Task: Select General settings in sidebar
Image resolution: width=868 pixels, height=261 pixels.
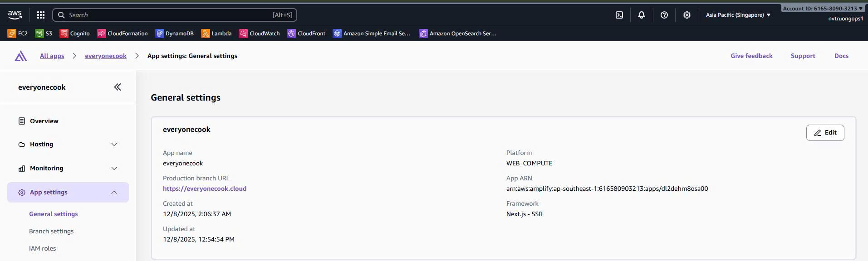Action: point(54,214)
